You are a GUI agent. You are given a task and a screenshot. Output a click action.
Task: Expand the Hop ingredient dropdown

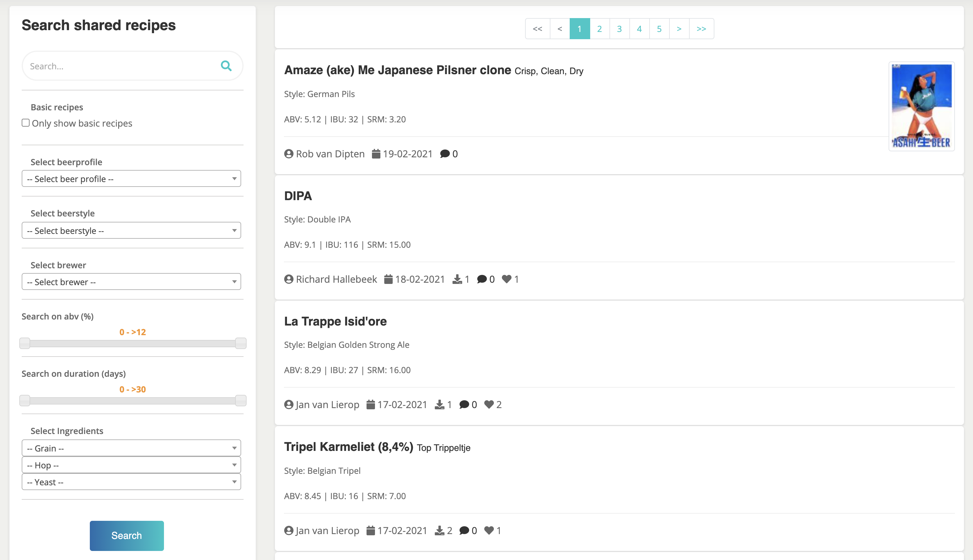[x=131, y=465]
